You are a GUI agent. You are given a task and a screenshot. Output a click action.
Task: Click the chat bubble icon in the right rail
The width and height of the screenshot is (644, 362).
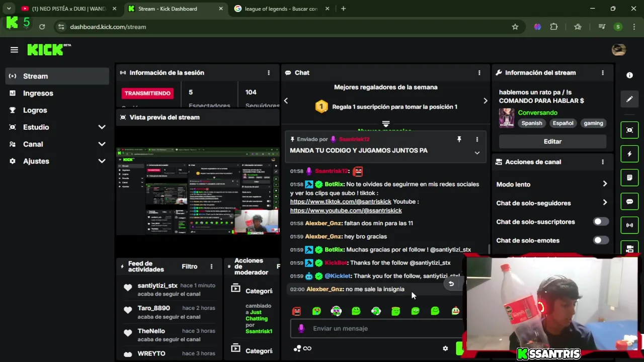[629, 202]
